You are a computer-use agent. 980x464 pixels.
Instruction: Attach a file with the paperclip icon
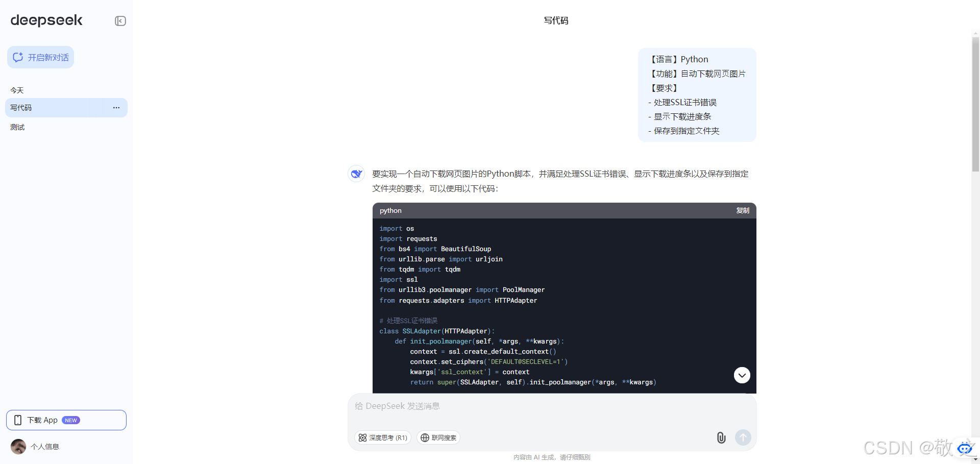721,437
